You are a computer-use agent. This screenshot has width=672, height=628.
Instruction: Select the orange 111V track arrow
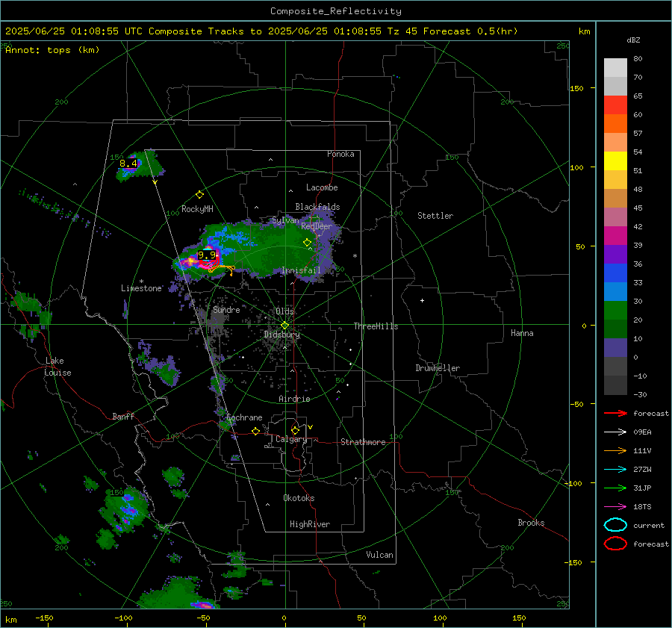pos(615,450)
